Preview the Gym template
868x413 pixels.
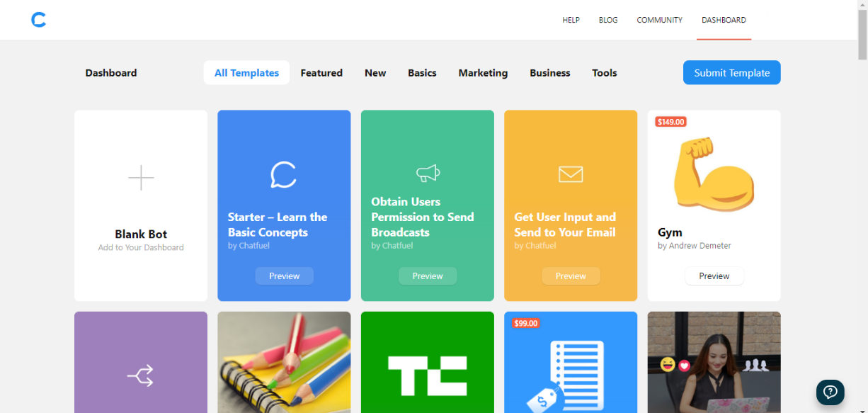tap(714, 276)
